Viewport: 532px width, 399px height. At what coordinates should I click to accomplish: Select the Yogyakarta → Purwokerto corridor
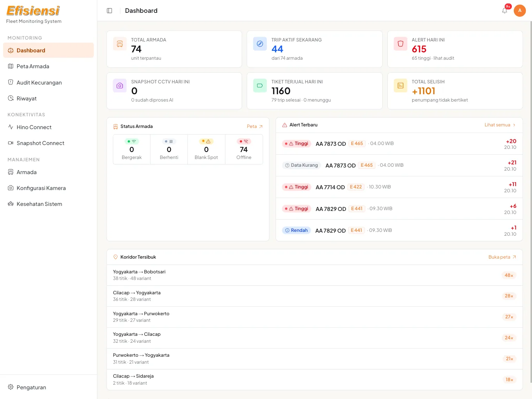coord(314,317)
